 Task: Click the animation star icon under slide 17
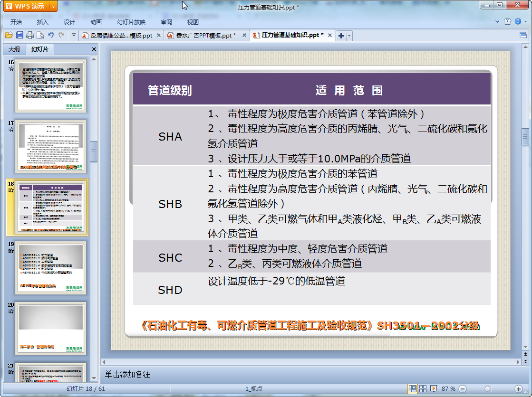(11, 129)
